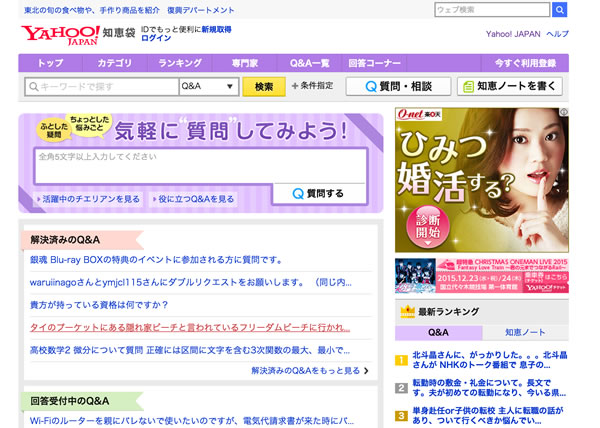
Task: Click the 質問する submit button
Action: tap(319, 194)
